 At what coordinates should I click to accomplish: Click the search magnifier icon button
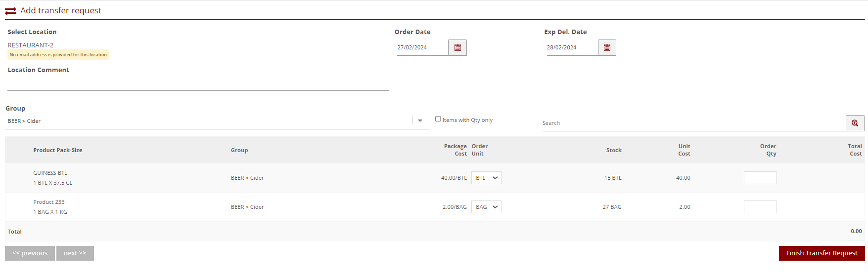point(855,123)
